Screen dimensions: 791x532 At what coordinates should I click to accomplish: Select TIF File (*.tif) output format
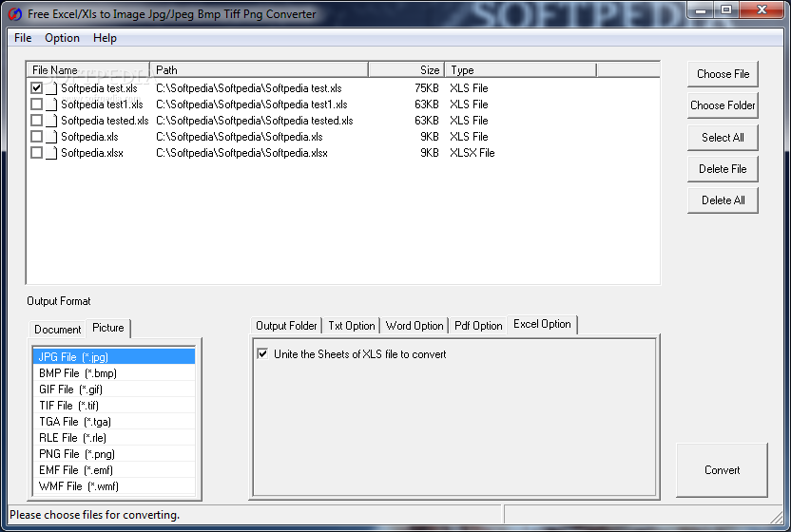114,406
